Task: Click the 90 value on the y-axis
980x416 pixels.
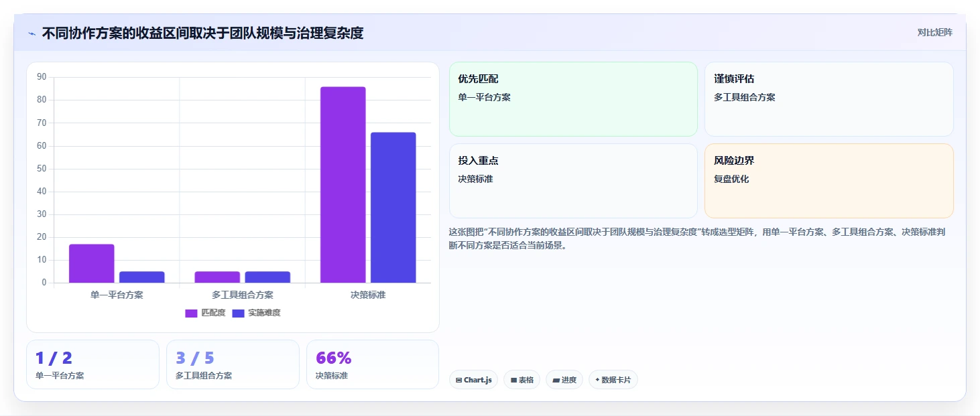Action: 42,77
